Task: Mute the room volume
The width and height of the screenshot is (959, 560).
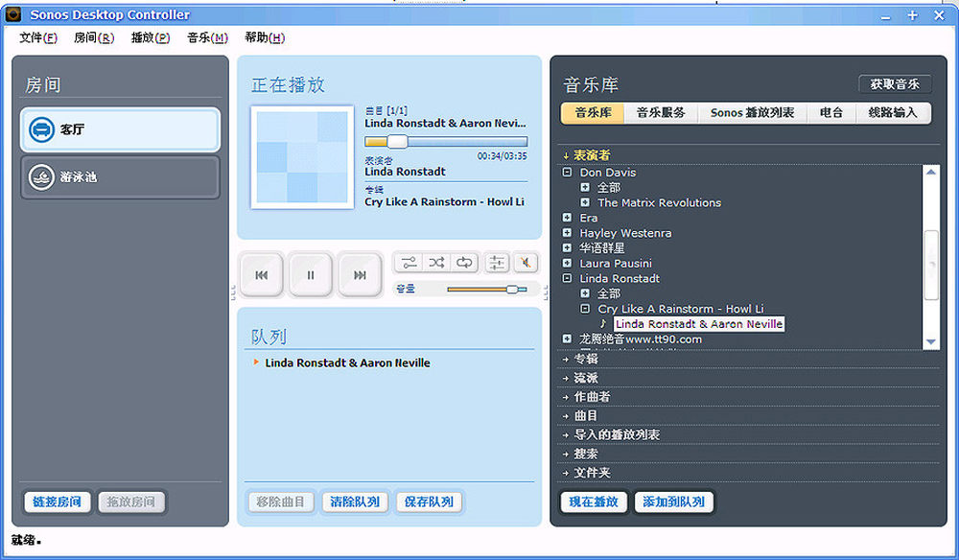Action: tap(526, 263)
